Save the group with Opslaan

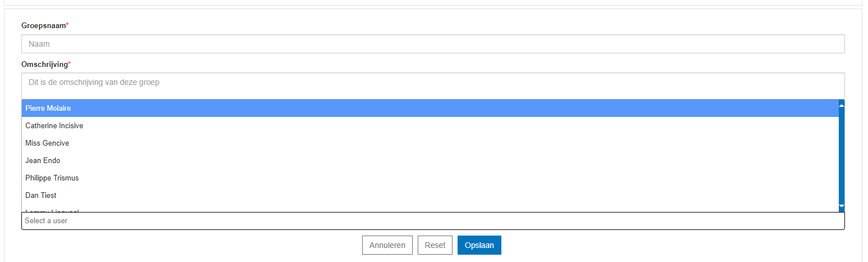click(x=479, y=245)
